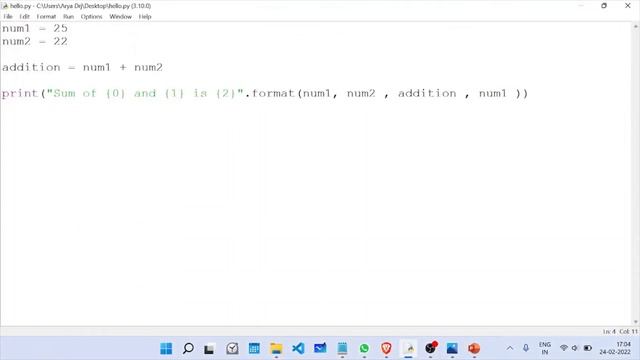Open the File menu

[8, 17]
